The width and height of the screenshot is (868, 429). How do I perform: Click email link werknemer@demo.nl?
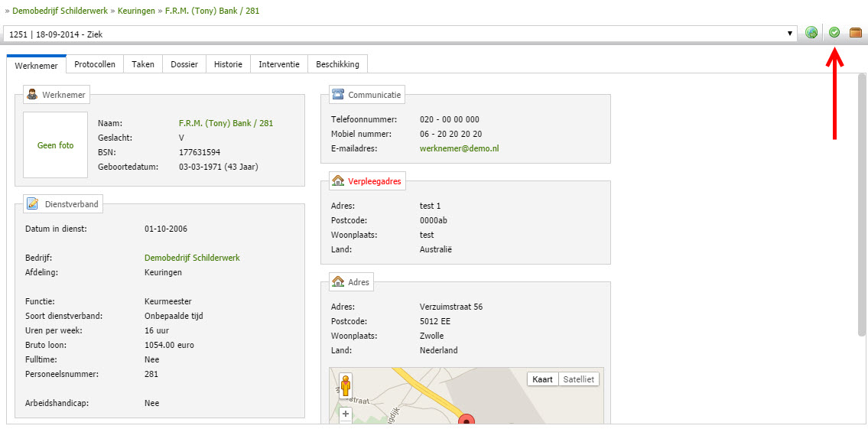(459, 148)
